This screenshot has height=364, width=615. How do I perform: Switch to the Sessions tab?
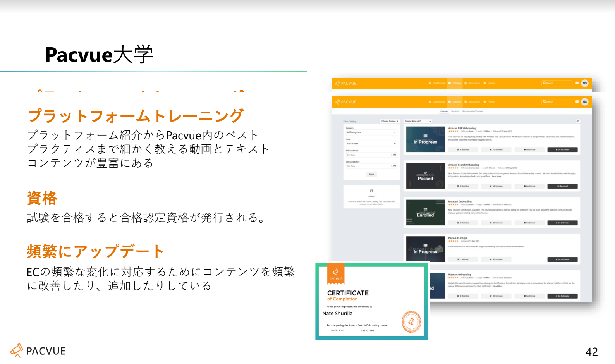click(455, 111)
